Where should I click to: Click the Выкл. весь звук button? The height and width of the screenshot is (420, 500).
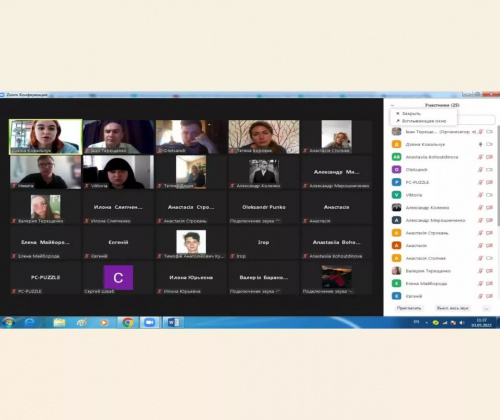click(x=452, y=308)
